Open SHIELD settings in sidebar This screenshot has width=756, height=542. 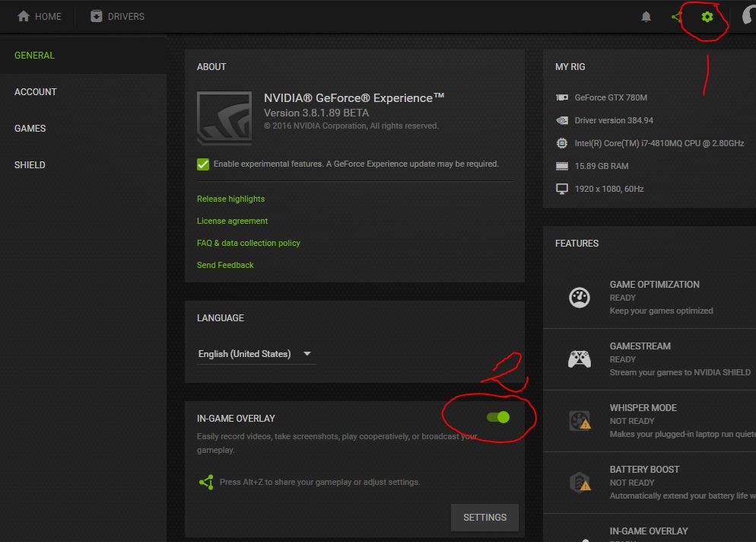tap(84, 165)
